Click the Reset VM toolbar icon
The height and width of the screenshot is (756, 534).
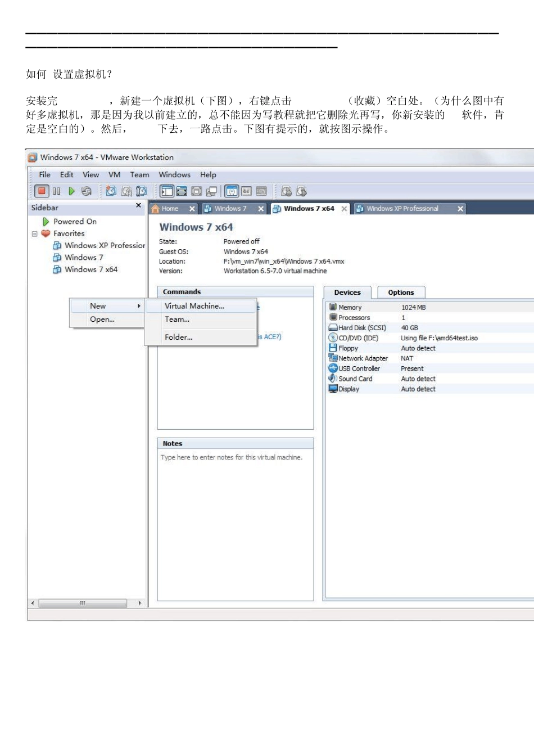[86, 191]
